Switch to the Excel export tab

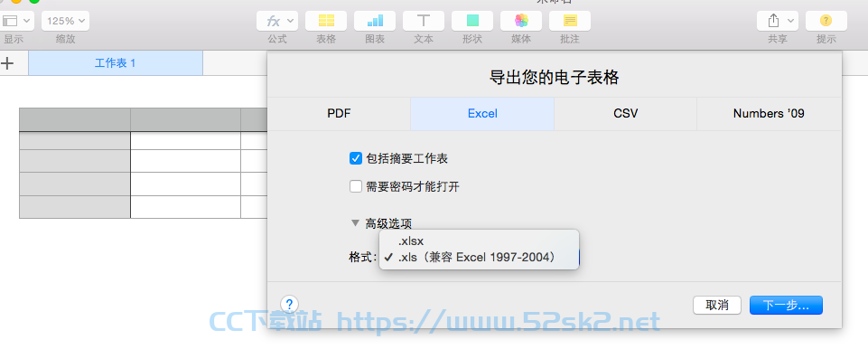tap(482, 114)
